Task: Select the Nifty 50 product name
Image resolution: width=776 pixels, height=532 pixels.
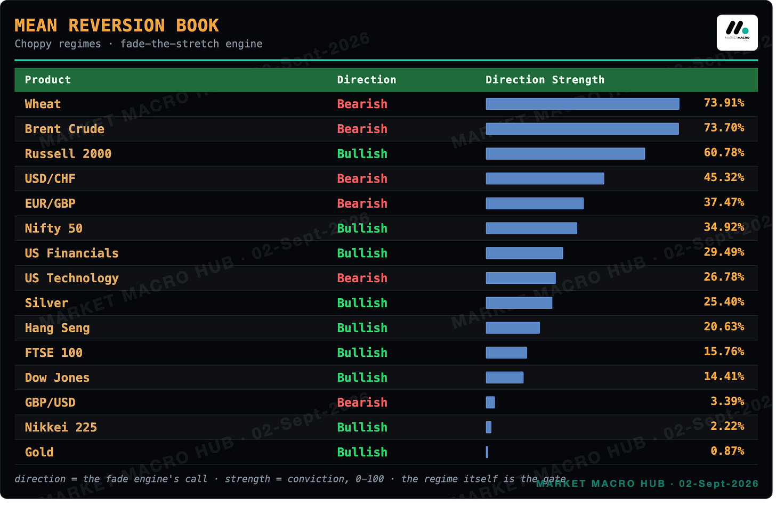Action: [54, 228]
